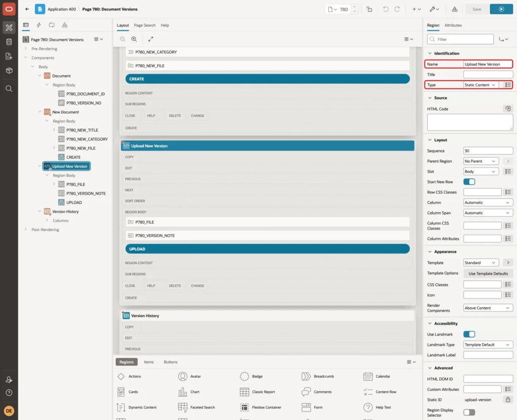Select Version History in the tree
The height and width of the screenshot is (420, 517).
coord(65,212)
